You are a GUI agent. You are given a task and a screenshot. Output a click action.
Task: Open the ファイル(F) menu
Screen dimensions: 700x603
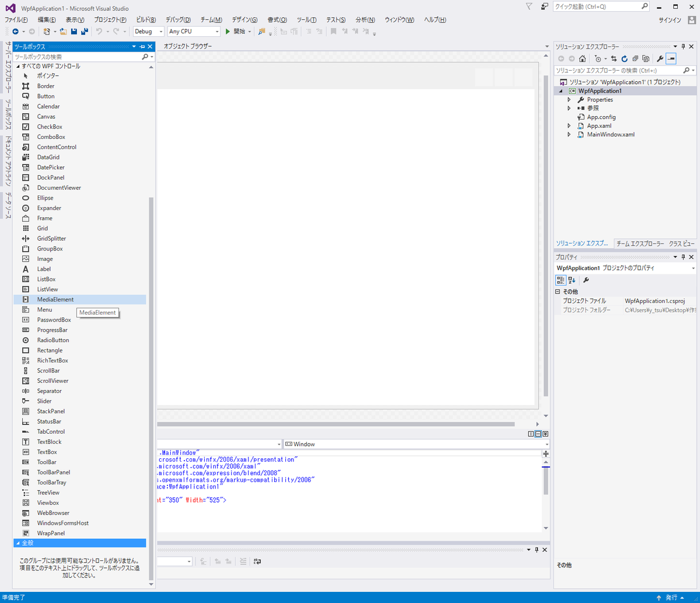(16, 20)
